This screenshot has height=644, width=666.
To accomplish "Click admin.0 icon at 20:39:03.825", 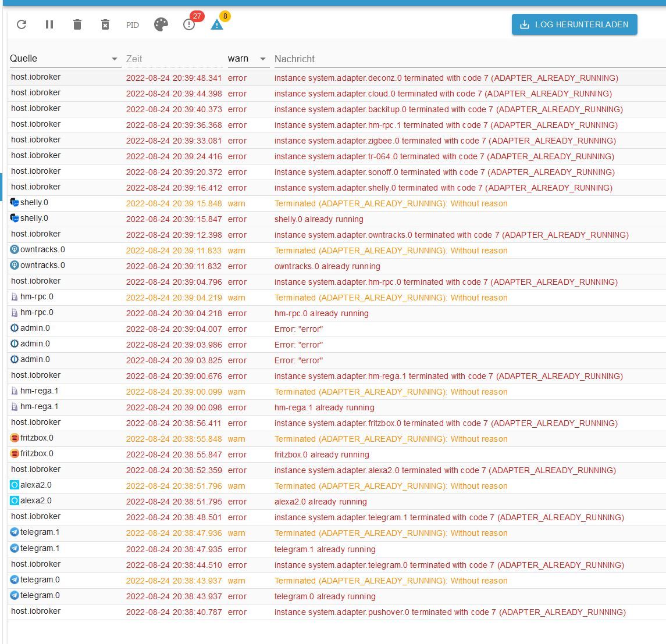I will click(x=15, y=360).
